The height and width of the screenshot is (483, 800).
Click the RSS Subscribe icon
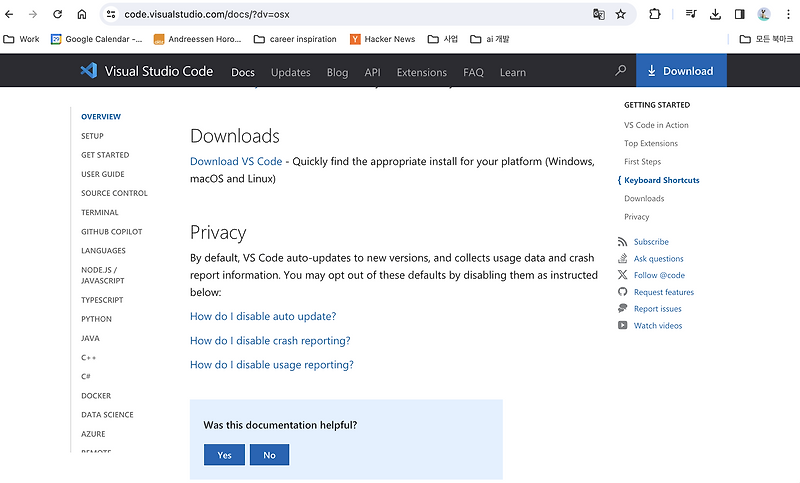(x=622, y=242)
